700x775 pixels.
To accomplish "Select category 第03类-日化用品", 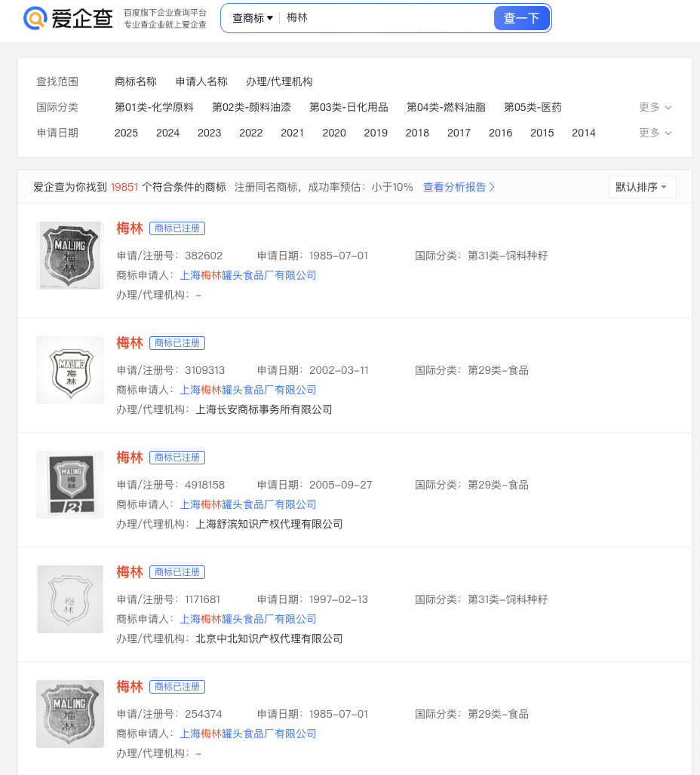I will click(348, 107).
